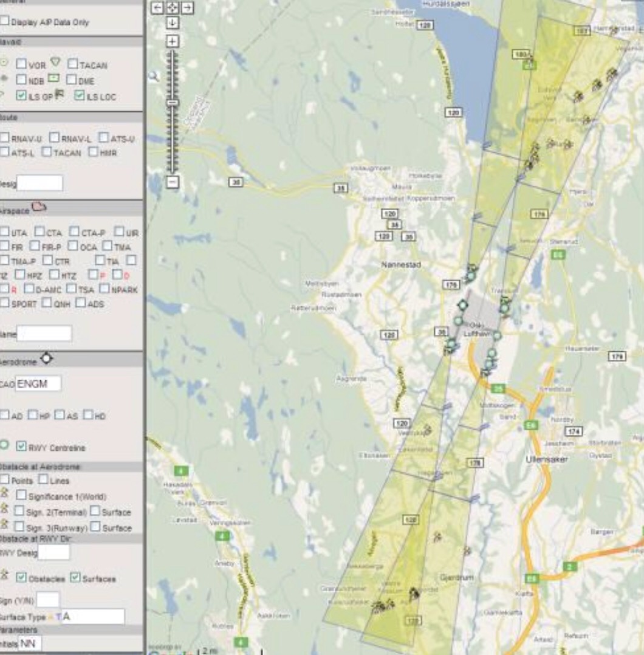Viewport: 644px width, 655px height.
Task: Tick the obstacle Points checkbox
Action: coord(5,479)
